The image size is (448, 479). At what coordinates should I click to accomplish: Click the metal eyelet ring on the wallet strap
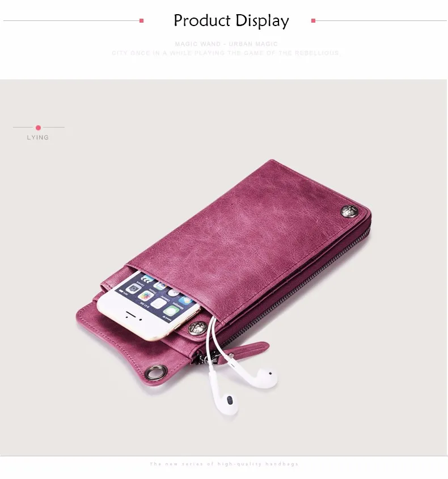point(151,372)
